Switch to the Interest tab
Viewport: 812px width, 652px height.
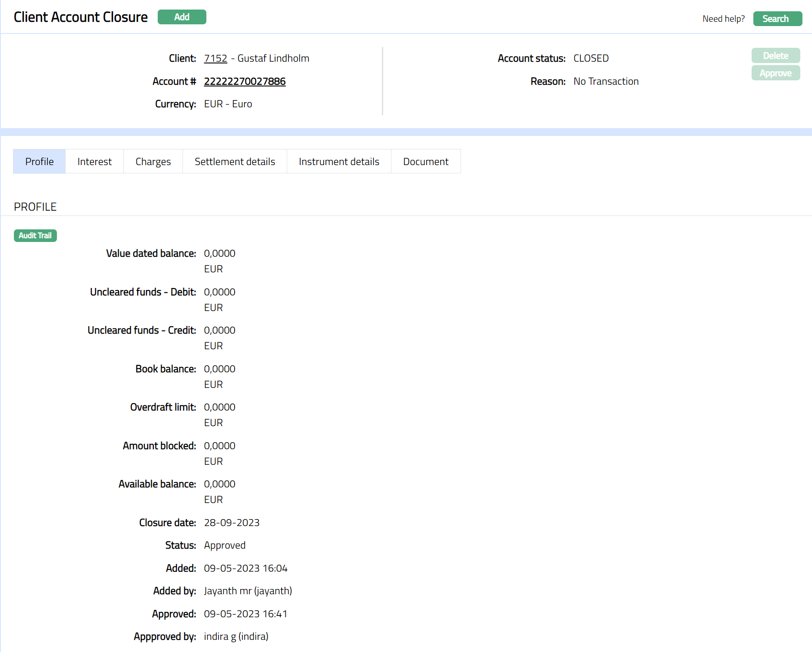tap(94, 162)
